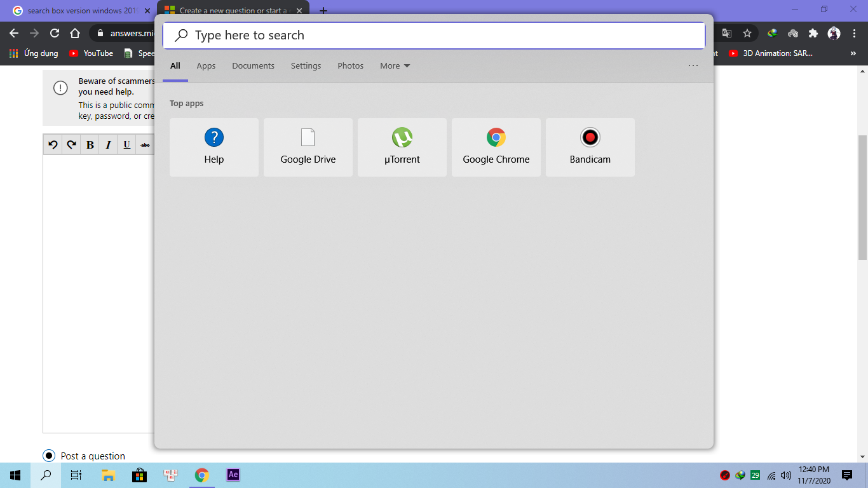Viewport: 868px width, 488px height.
Task: Open the Help app tile
Action: pos(214,147)
